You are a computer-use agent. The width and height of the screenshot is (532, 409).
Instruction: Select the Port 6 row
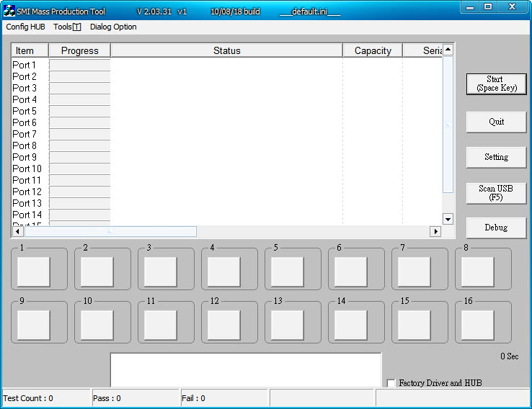[226, 122]
